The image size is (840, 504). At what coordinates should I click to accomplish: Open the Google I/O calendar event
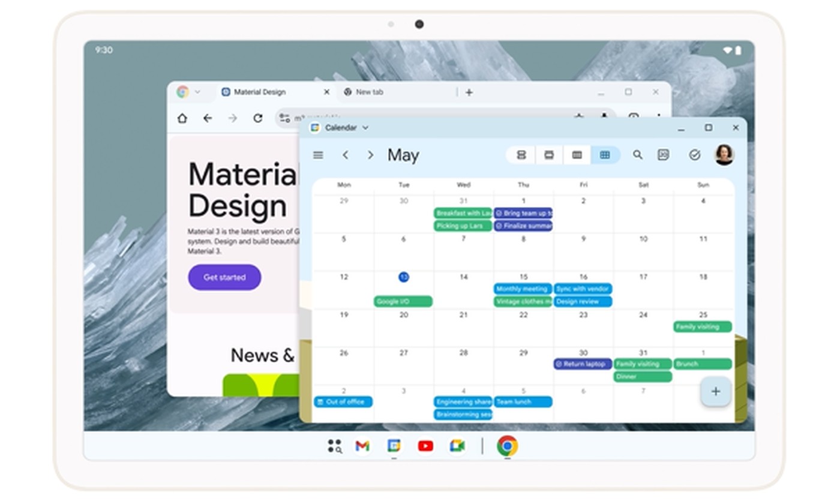click(403, 302)
